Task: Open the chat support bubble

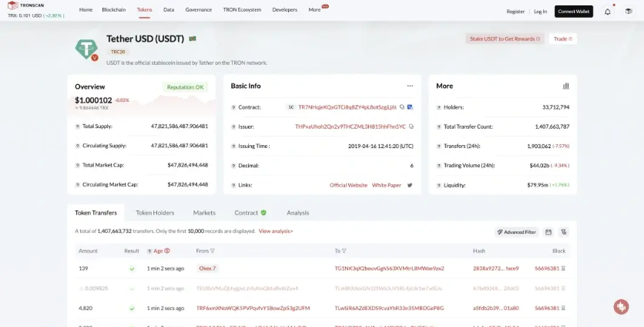Action: point(621,307)
